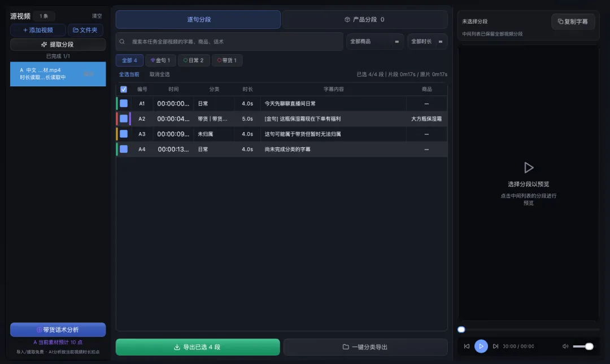Click 取消全选 deselect all link
Viewport: 610px width, 364px height.
[x=159, y=74]
